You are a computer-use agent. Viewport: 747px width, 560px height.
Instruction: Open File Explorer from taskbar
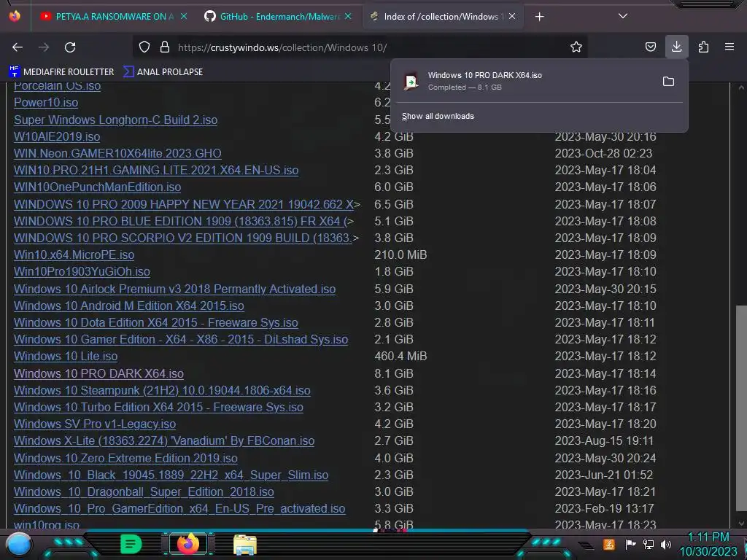pyautogui.click(x=245, y=545)
